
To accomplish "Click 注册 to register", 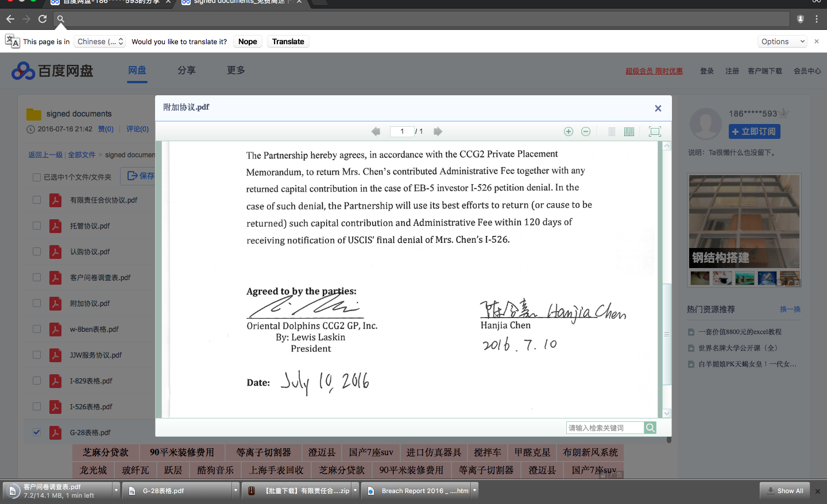I will [732, 71].
